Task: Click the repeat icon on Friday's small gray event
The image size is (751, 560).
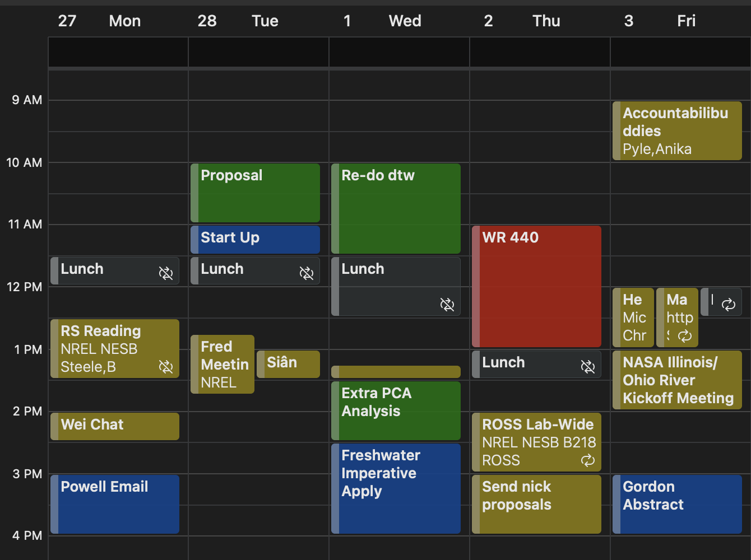Action: coord(729,305)
